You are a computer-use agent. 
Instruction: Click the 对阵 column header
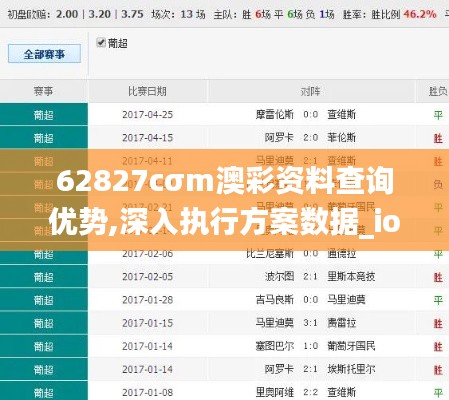[310, 91]
